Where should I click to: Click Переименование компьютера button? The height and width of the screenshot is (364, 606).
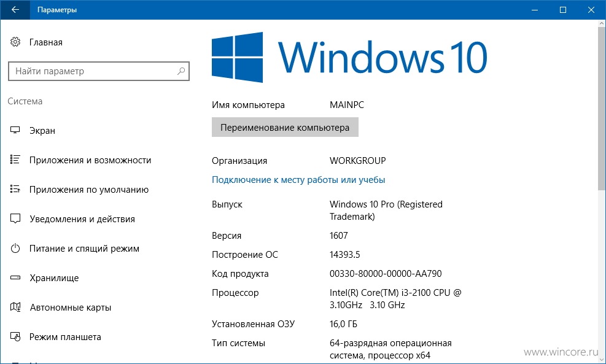click(285, 128)
